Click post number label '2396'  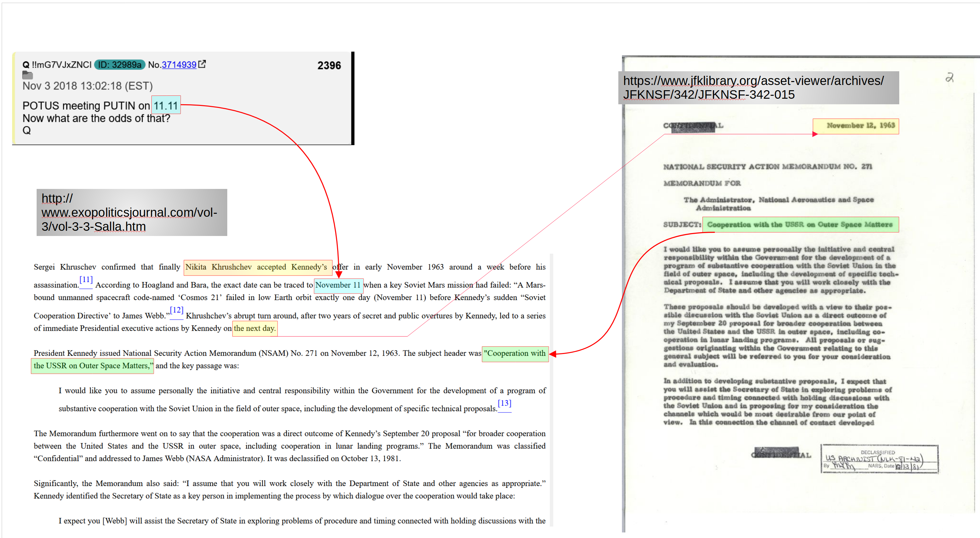(329, 65)
